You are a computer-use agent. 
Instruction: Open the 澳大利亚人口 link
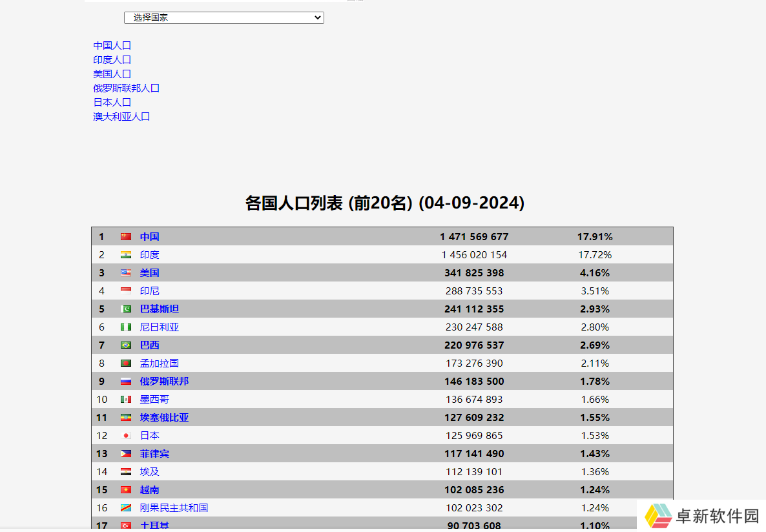[x=121, y=117]
